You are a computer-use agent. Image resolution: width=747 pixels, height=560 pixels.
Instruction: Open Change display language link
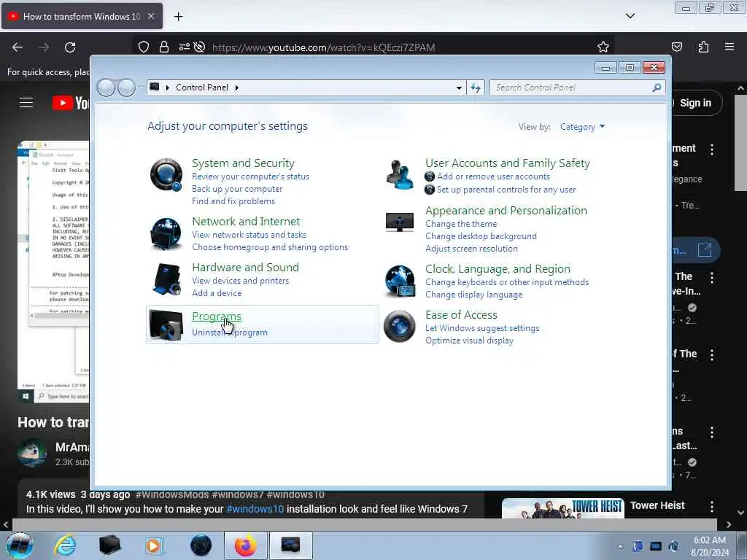click(474, 295)
